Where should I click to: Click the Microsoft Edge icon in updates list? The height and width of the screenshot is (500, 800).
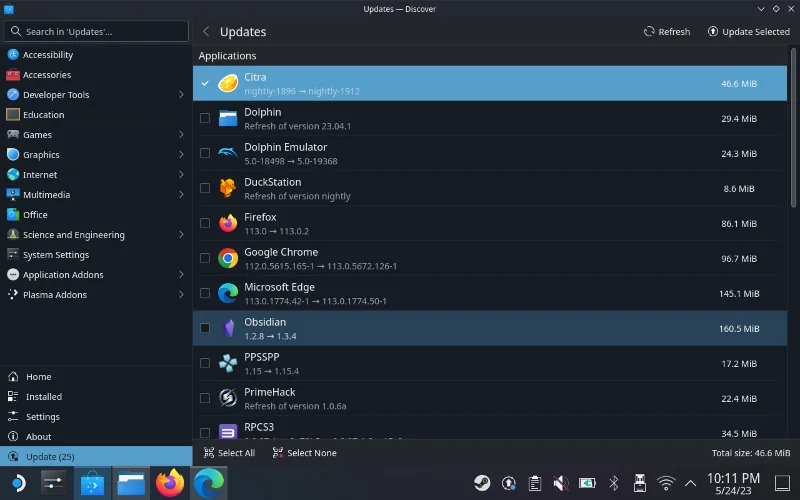click(228, 293)
